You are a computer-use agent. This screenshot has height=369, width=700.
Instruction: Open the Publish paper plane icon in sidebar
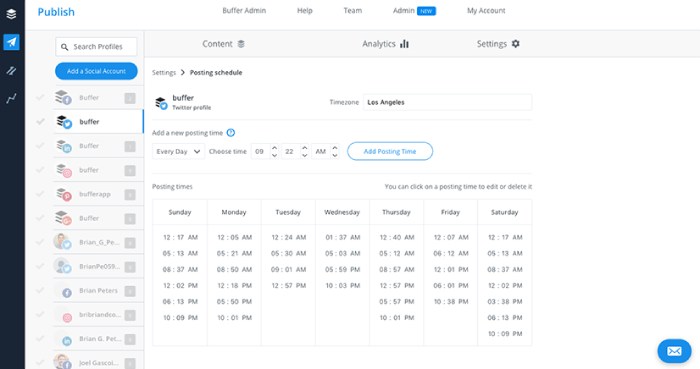(x=12, y=42)
